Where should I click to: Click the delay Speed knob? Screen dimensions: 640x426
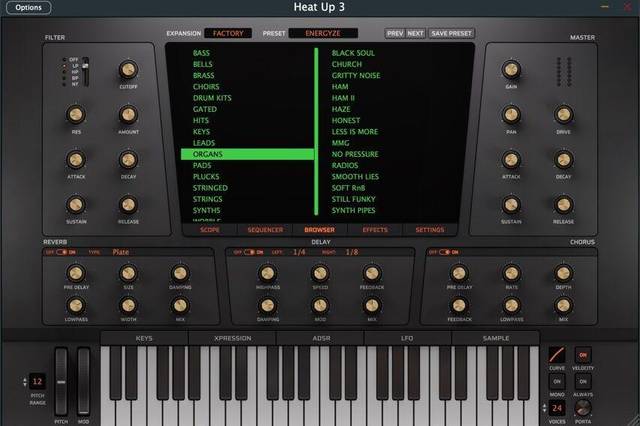coord(320,273)
